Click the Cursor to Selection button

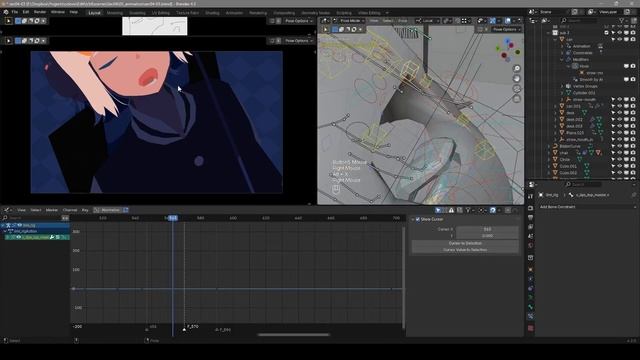[465, 243]
